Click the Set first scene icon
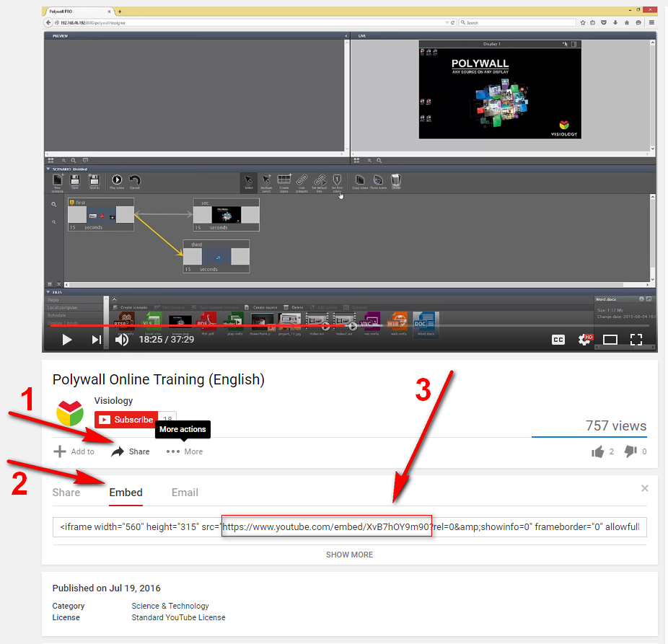Image resolution: width=668 pixels, height=644 pixels. pyautogui.click(x=337, y=182)
